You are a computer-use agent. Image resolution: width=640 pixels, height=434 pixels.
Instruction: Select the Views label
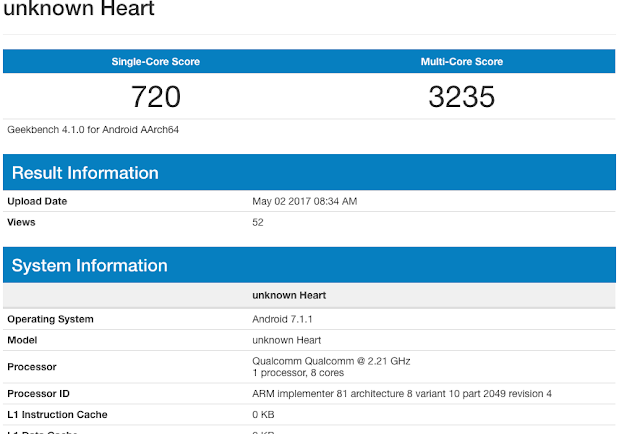point(21,222)
